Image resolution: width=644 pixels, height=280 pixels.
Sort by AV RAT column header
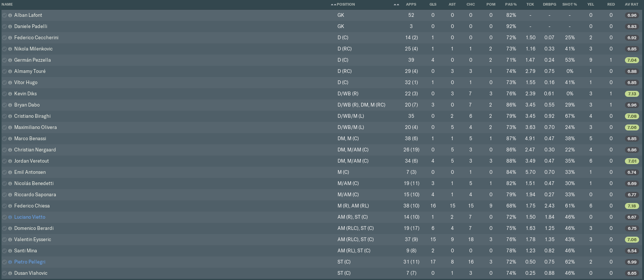pyautogui.click(x=631, y=4)
